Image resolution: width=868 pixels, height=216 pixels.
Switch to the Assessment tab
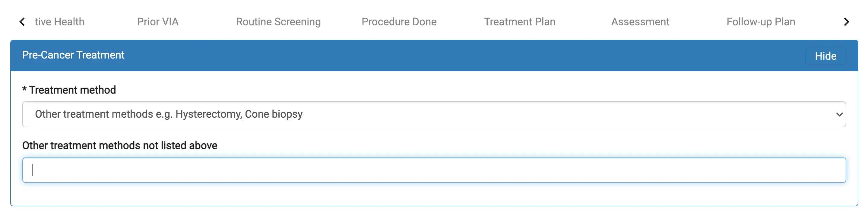coord(640,22)
